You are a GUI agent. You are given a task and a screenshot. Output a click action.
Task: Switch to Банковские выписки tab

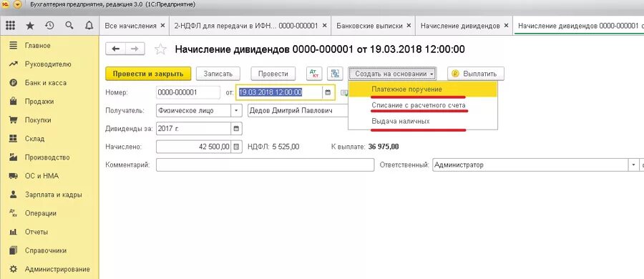click(369, 26)
